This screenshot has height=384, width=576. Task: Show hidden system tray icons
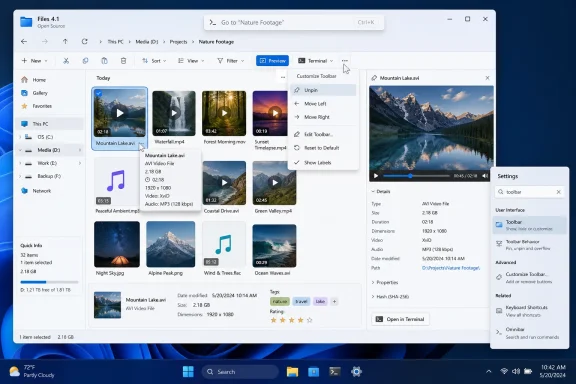(489, 372)
